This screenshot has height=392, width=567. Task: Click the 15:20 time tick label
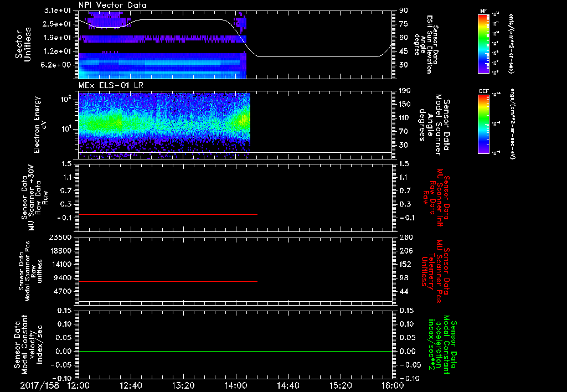pyautogui.click(x=341, y=385)
